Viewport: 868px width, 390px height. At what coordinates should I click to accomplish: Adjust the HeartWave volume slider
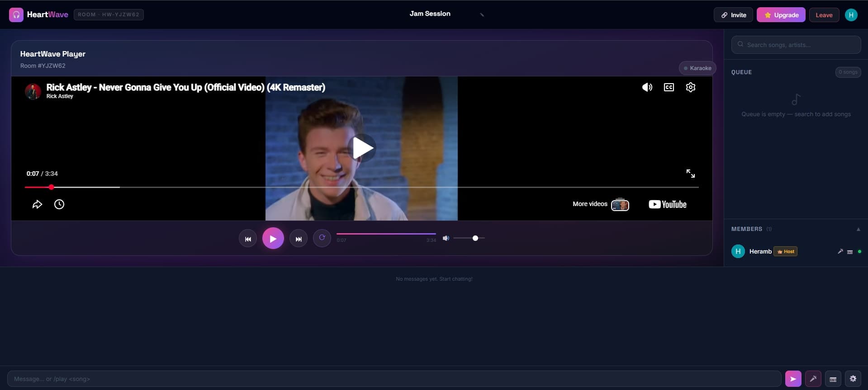point(469,238)
